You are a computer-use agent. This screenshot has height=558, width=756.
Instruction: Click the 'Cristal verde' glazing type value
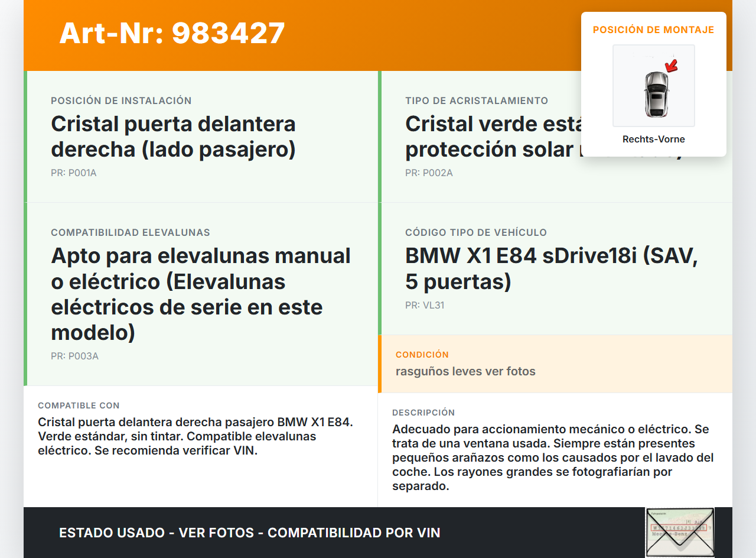[x=493, y=137]
